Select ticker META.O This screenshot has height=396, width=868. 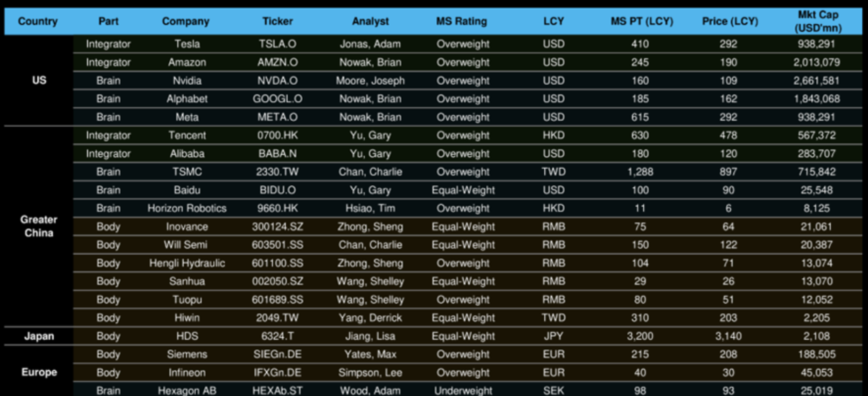(x=278, y=117)
